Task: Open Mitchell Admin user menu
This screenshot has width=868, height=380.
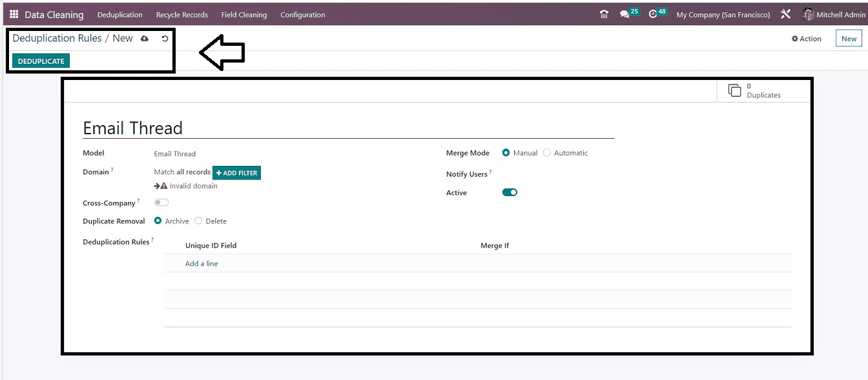Action: click(834, 14)
